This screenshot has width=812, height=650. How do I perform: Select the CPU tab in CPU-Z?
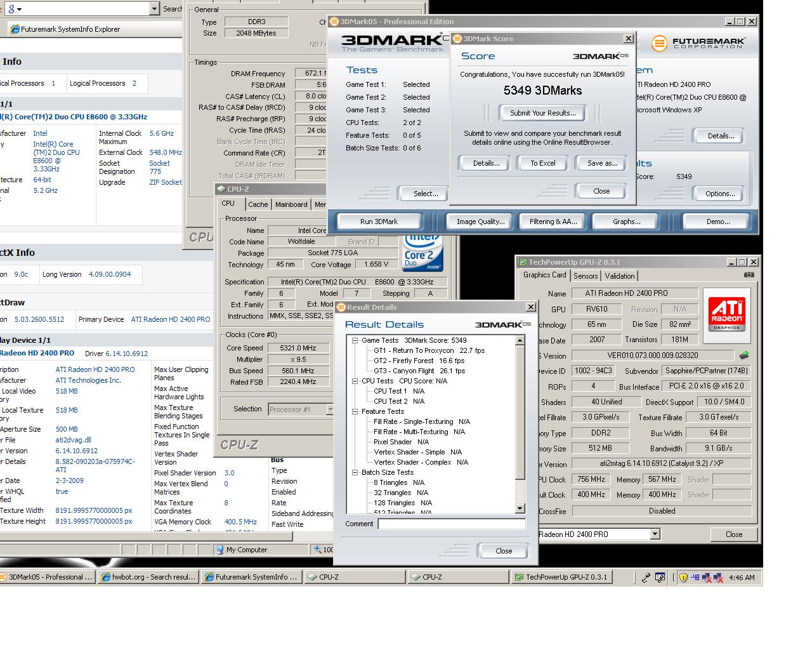(228, 203)
